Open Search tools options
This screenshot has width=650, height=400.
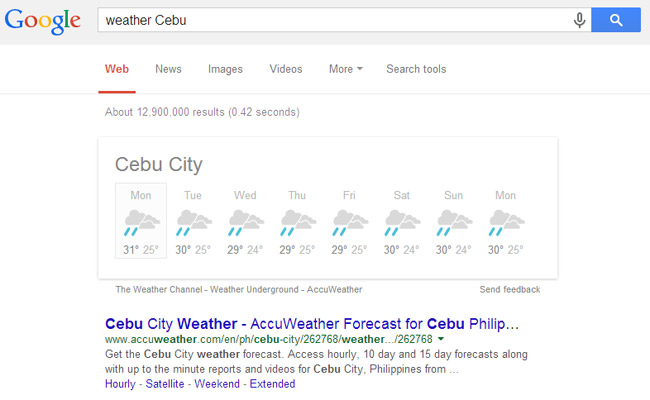pyautogui.click(x=416, y=69)
